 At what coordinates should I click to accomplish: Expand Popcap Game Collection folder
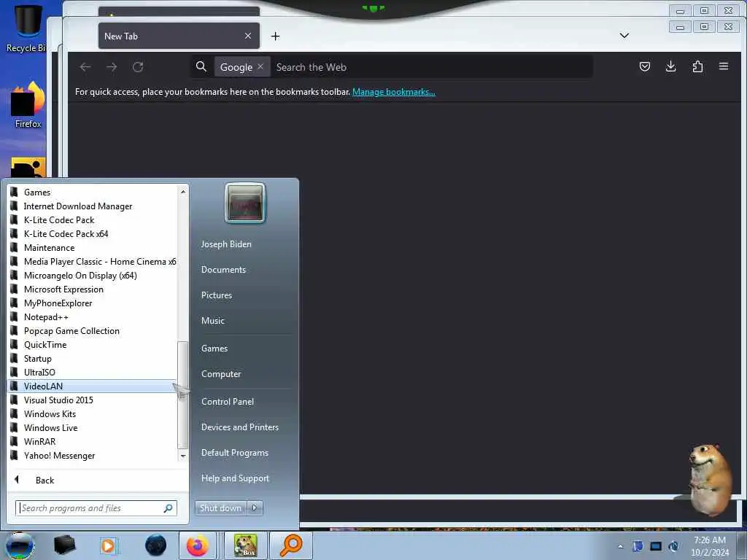[x=93, y=331]
